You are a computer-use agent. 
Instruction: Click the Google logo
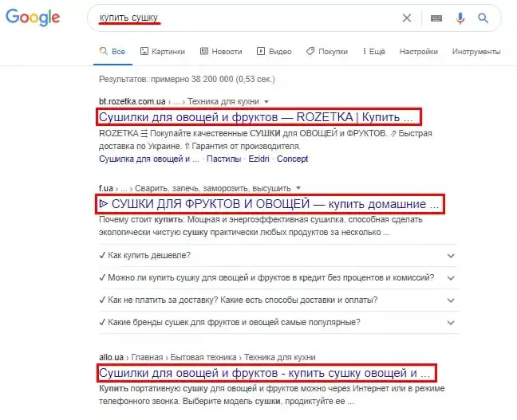33,18
